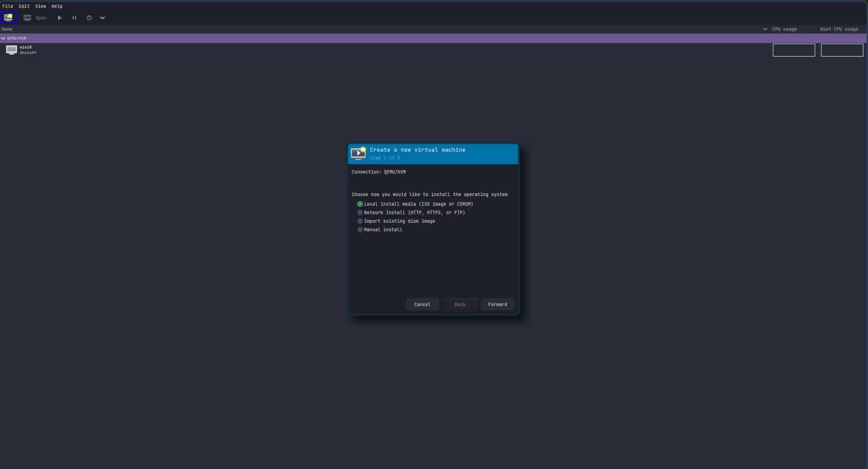
Task: Open the shutdown options dropdown arrow
Action: [x=102, y=18]
